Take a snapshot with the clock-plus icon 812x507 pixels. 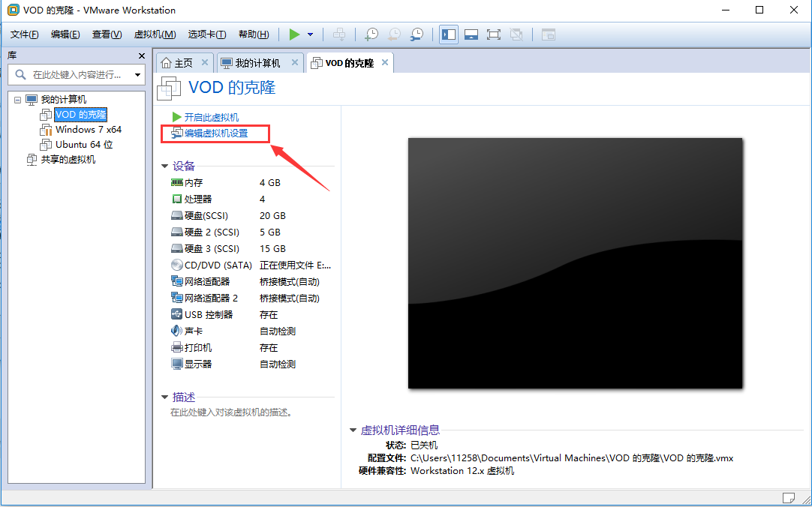(x=371, y=34)
